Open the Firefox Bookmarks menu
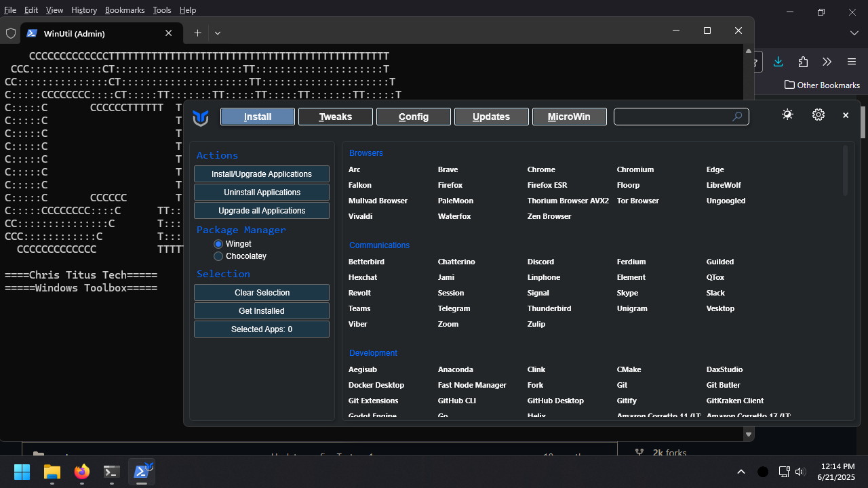Viewport: 868px width, 488px height. pos(125,10)
